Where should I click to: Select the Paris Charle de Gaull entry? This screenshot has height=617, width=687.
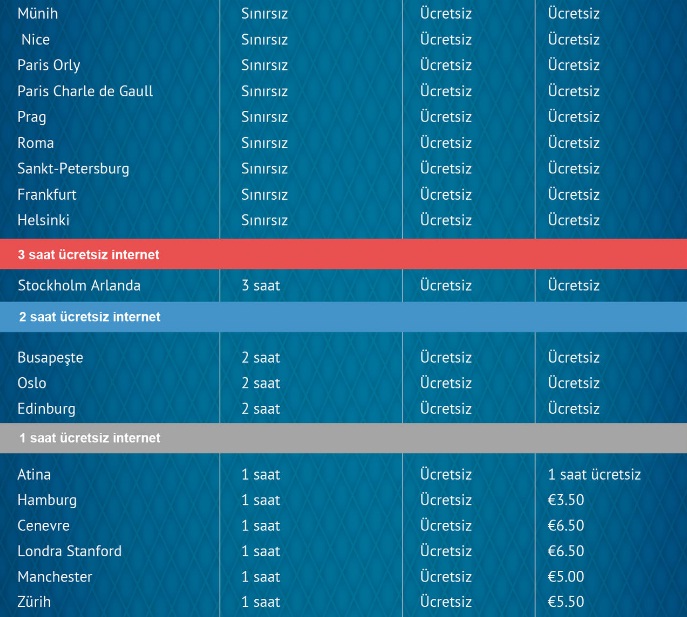[x=85, y=91]
